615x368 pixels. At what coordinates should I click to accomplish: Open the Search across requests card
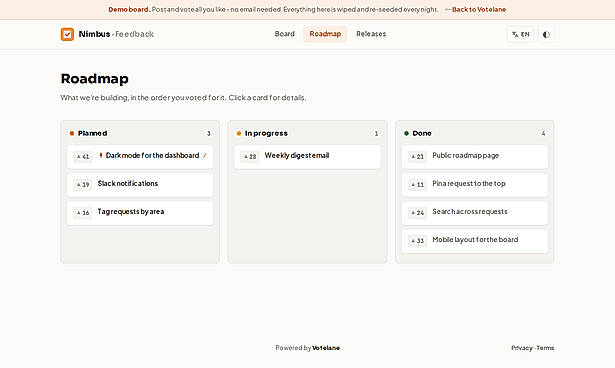[x=475, y=213]
